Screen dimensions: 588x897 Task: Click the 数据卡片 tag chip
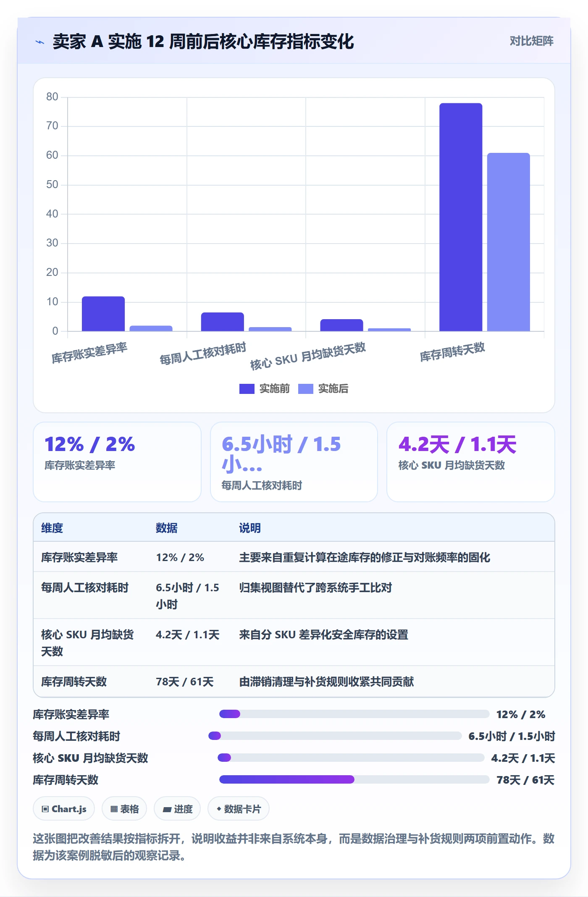click(x=239, y=809)
